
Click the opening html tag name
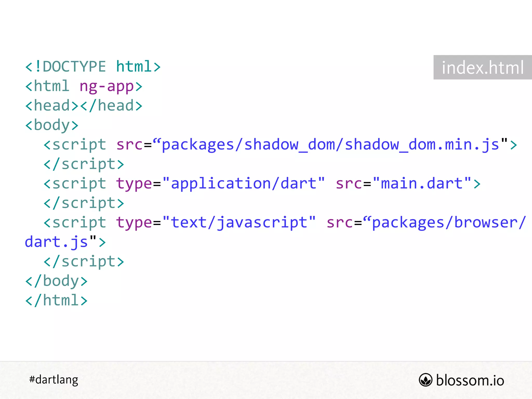click(51, 86)
